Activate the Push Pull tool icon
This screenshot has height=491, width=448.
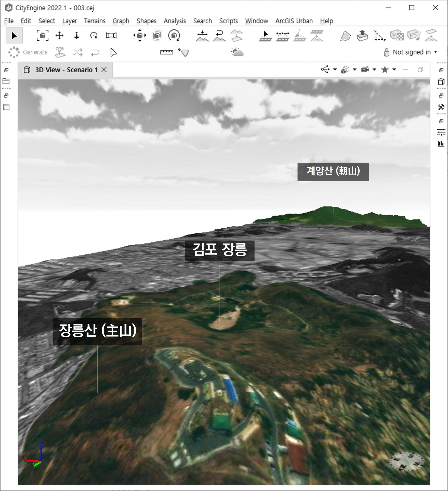362,36
